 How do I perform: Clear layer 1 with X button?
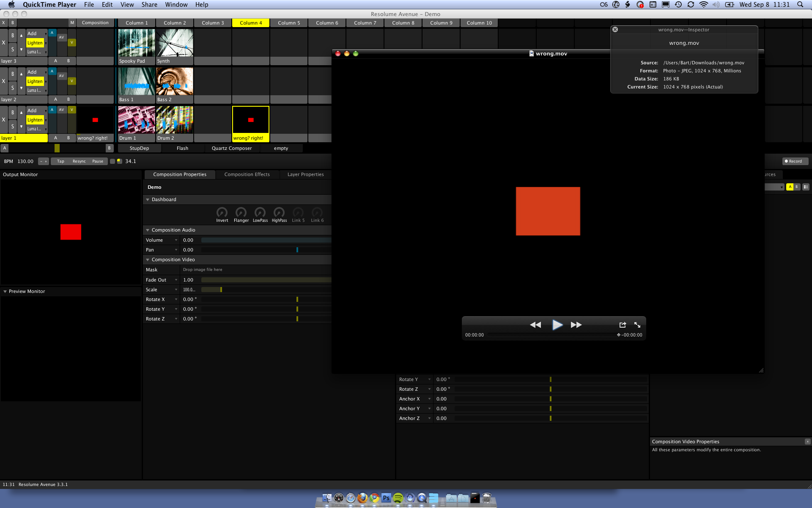pos(4,120)
